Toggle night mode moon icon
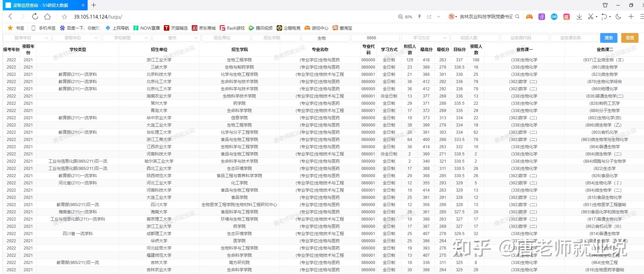 point(618,17)
